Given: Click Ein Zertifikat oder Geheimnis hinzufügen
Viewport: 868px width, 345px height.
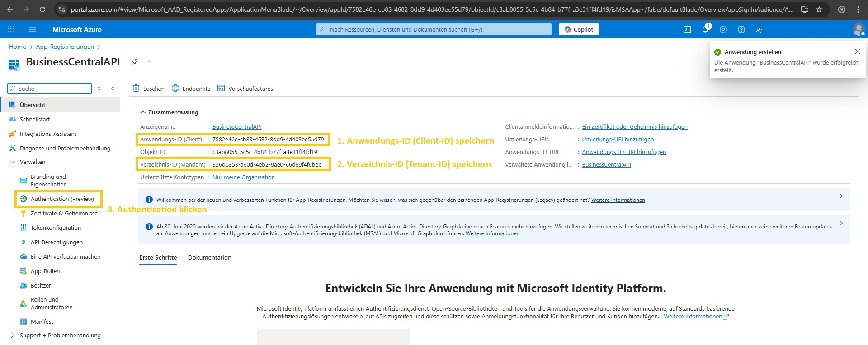Looking at the screenshot, I should point(635,127).
